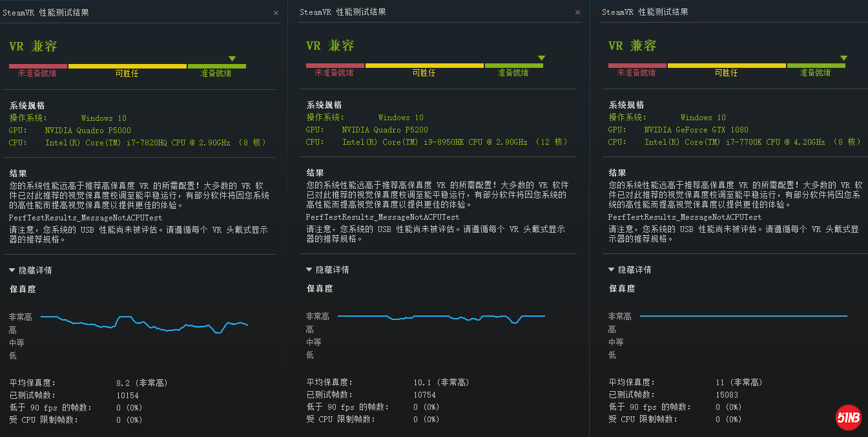Collapse details in the Quadro P5200 panel
The width and height of the screenshot is (868, 437).
(x=327, y=270)
